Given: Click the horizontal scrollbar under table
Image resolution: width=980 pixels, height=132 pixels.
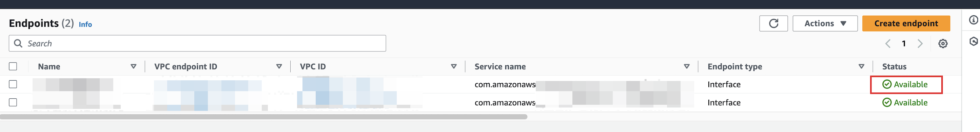Looking at the screenshot, I should pyautogui.click(x=263, y=117).
